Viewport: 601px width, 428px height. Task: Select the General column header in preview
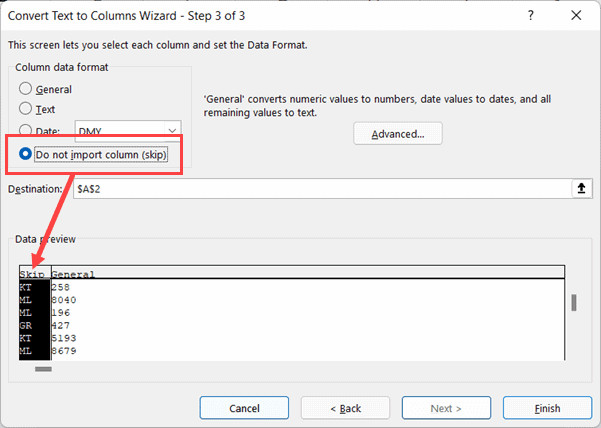pyautogui.click(x=74, y=273)
